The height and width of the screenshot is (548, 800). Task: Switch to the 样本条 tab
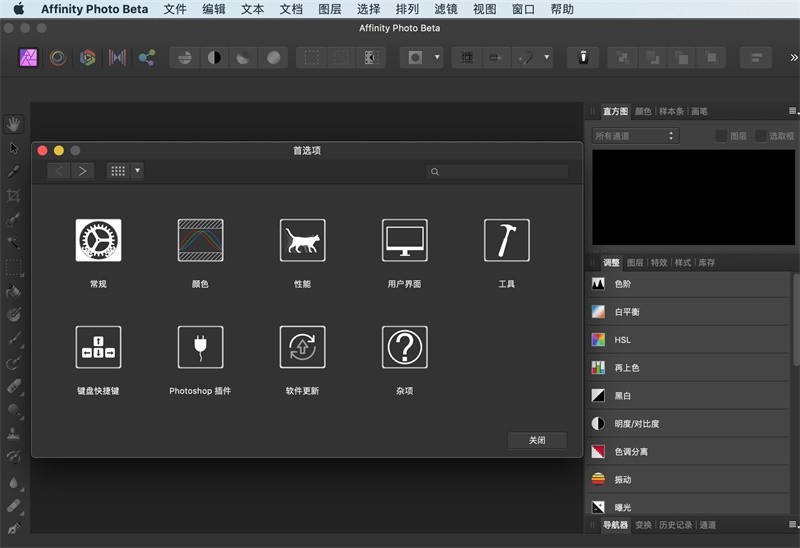point(671,111)
